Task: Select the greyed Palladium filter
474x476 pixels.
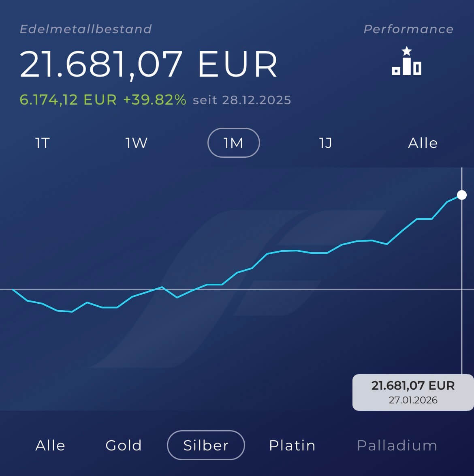Action: (397, 445)
